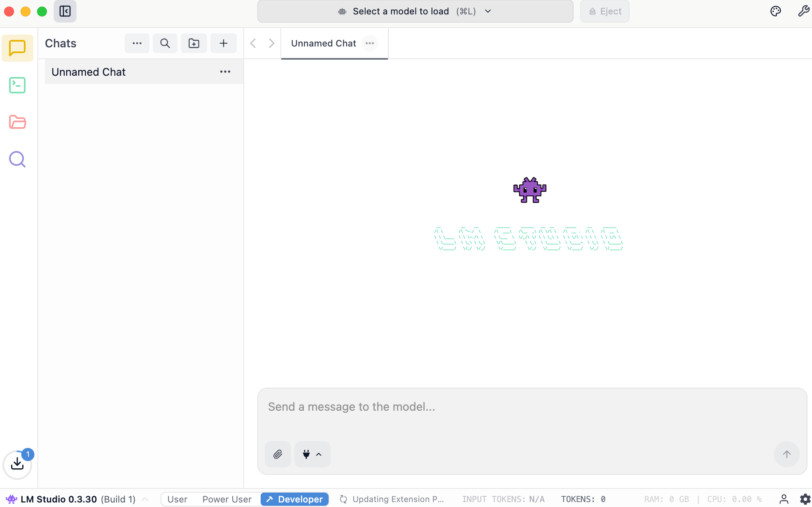Click LM Studio 0.3.30 version label
This screenshot has width=812, height=507.
(58, 499)
